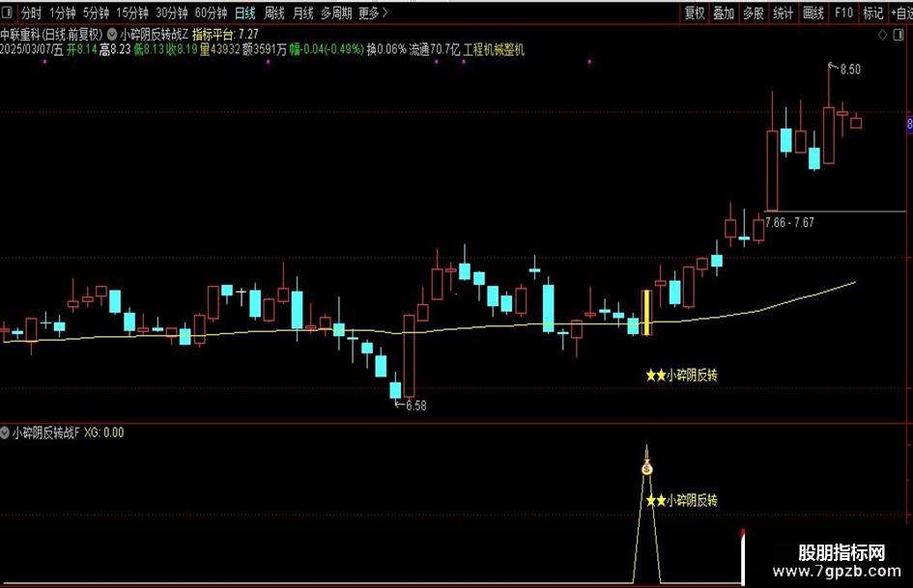
Task: Open the 多股 multi-stock view
Action: (754, 13)
